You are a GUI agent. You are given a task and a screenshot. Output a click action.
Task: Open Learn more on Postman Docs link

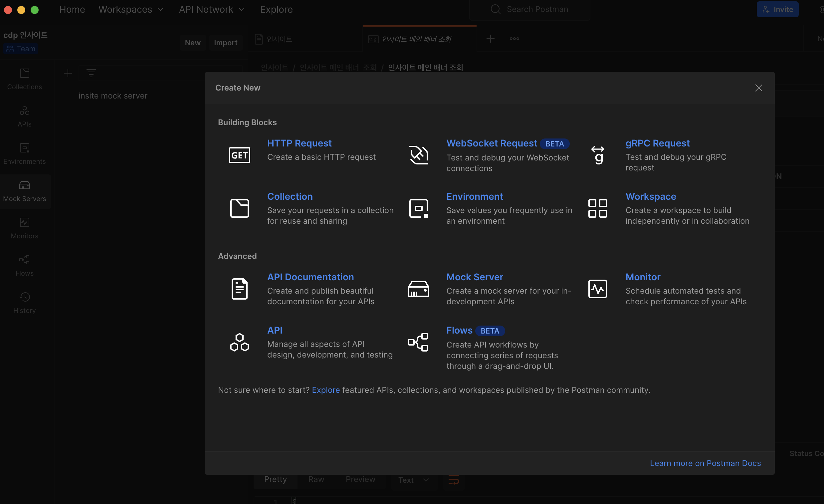pyautogui.click(x=705, y=463)
